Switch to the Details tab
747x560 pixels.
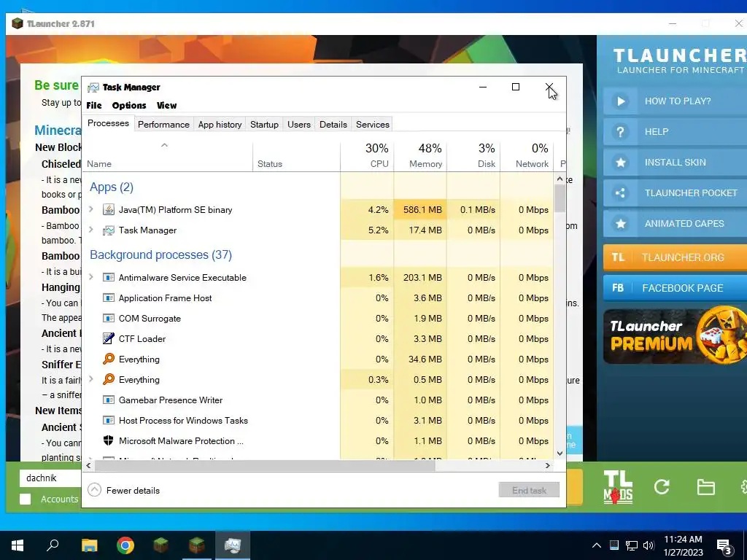(333, 124)
